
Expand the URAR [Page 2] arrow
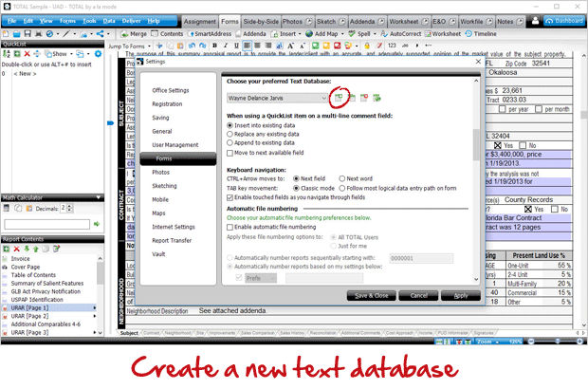pos(95,316)
